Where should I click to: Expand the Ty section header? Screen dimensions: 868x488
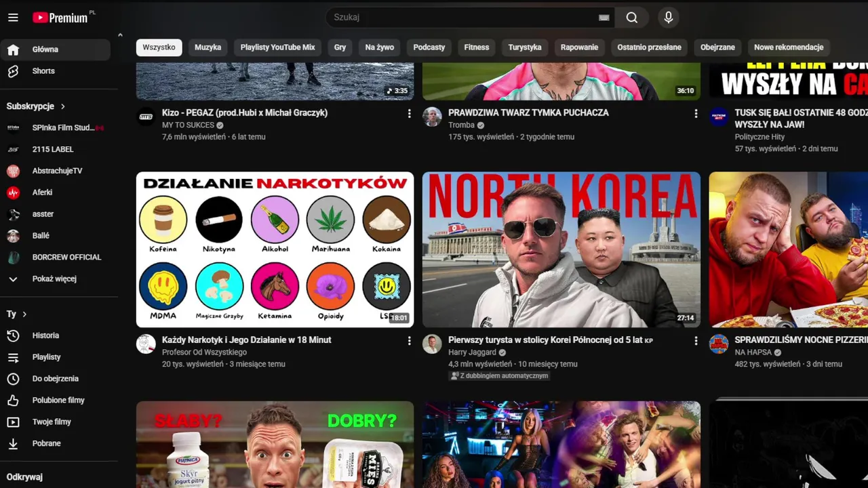click(16, 314)
